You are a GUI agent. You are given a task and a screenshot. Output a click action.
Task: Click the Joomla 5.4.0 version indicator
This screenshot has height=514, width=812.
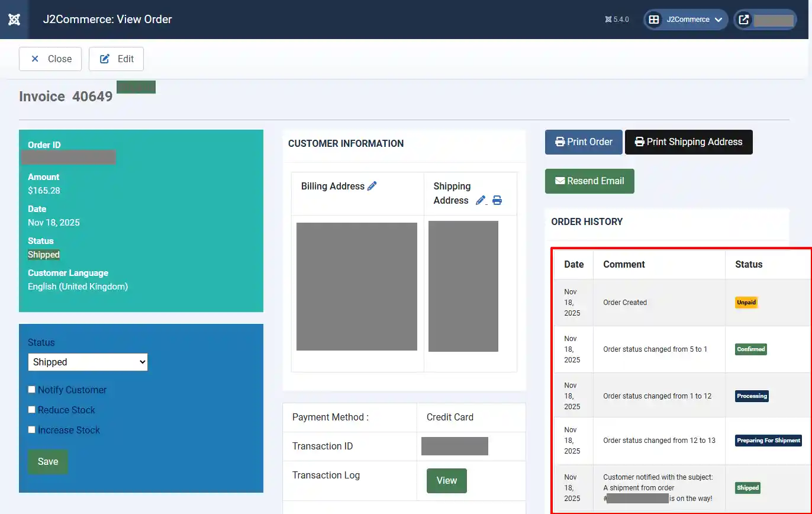(617, 20)
